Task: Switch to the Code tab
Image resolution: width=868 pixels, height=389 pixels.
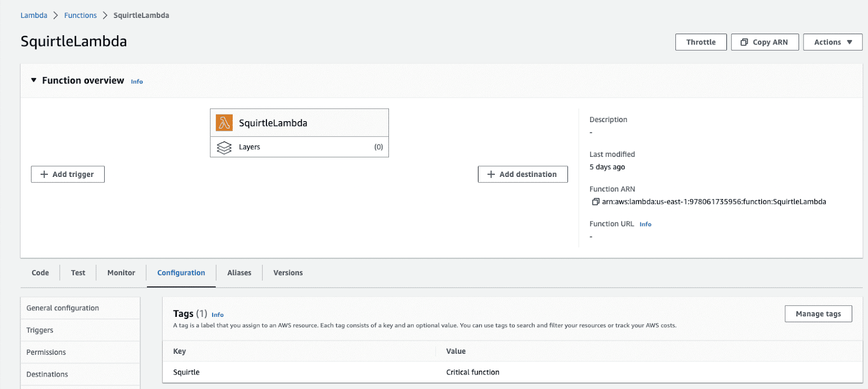Action: 40,273
